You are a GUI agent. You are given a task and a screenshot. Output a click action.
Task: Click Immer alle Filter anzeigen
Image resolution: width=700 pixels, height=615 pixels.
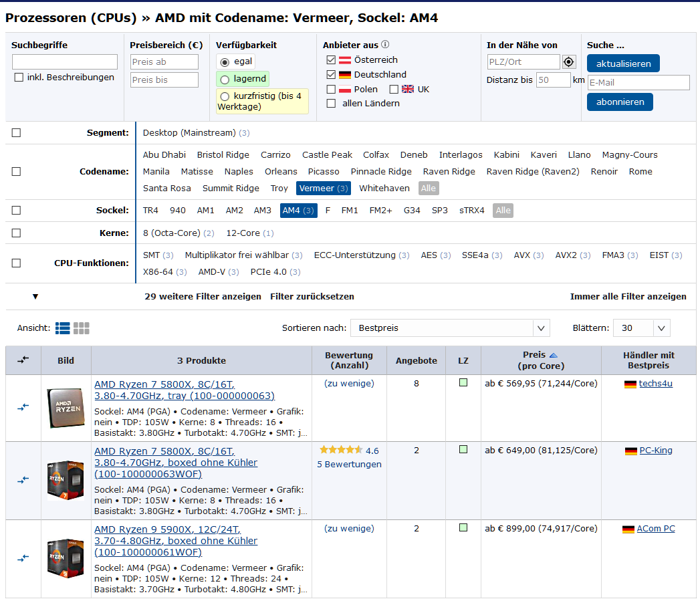(x=628, y=296)
